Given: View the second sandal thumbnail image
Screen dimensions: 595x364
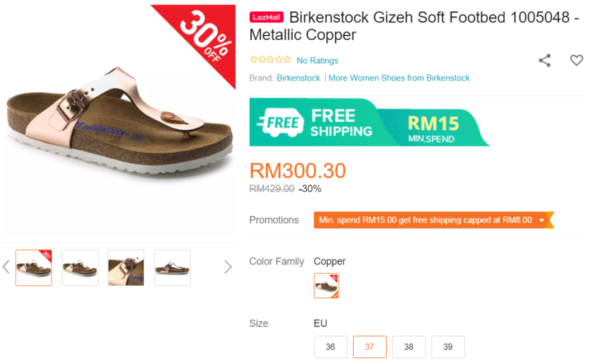Looking at the screenshot, I should 80,268.
